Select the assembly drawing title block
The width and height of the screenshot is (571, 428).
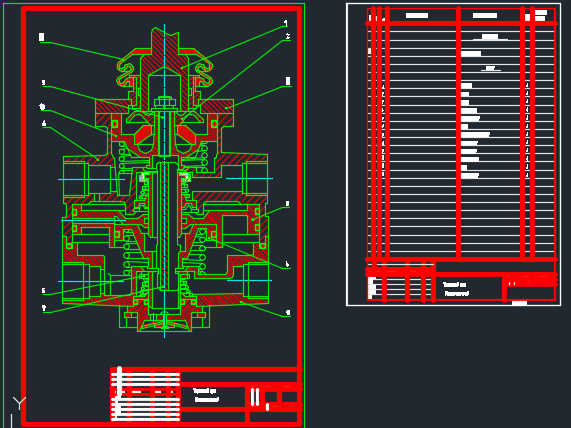(206, 395)
